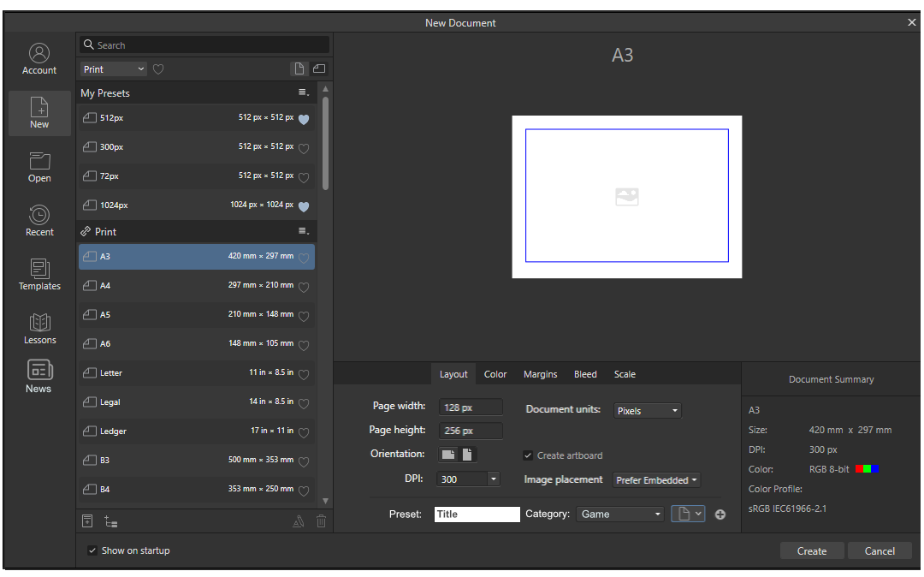Screen dimensions: 924x577
Task: Favorite the A4 preset heart
Action: pyautogui.click(x=304, y=287)
